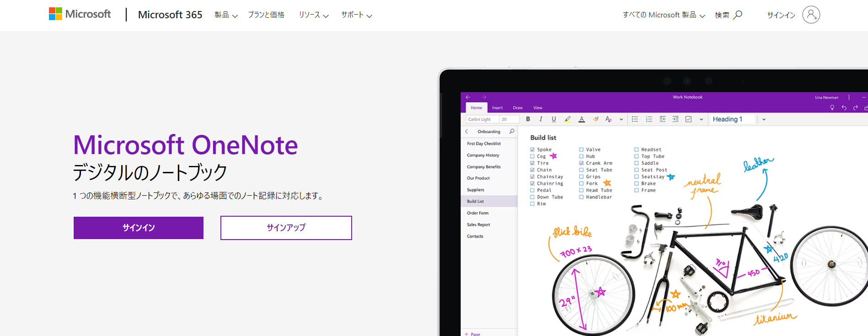Click the back chevron beside Onboarding
Viewport: 868px width, 336px height.
click(466, 131)
